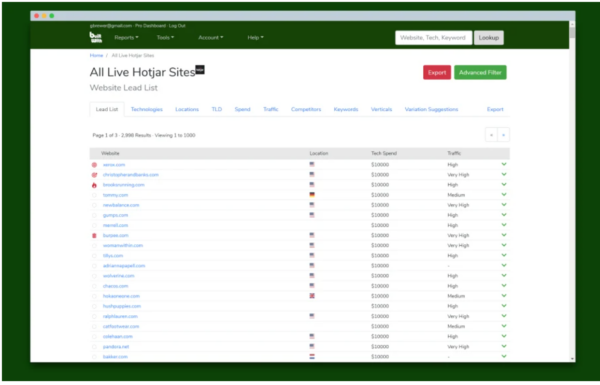Expand the adriannapapell.com row with green chevron
Viewport: 600px width, 385px height.
(x=504, y=265)
